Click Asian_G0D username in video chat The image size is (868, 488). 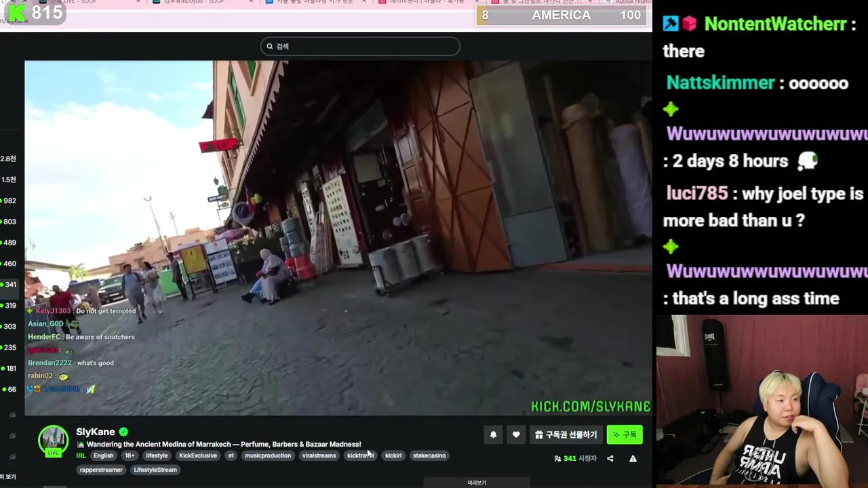45,324
